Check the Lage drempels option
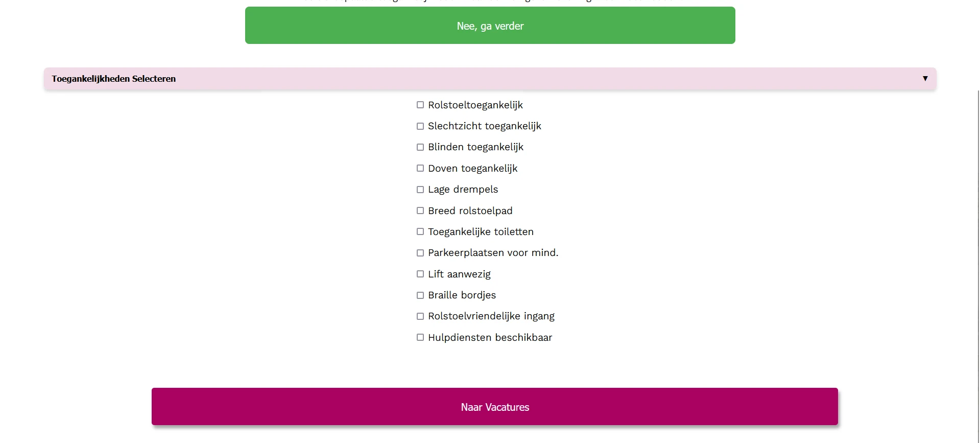 (x=420, y=189)
